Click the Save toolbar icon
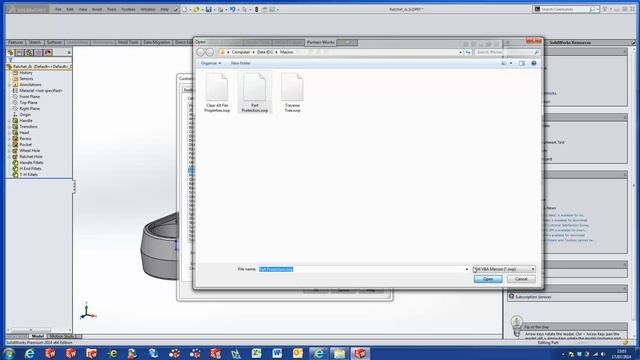This screenshot has height=360, width=640. tap(209, 9)
